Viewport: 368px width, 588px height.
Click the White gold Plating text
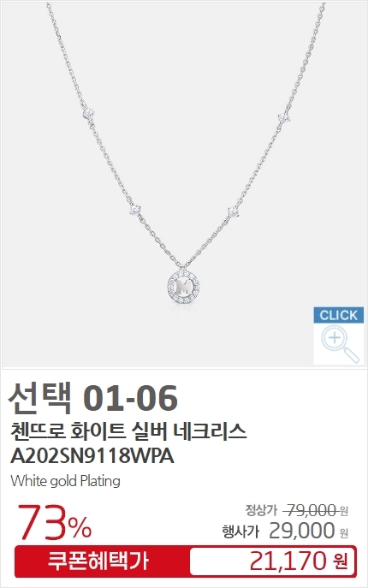(66, 481)
